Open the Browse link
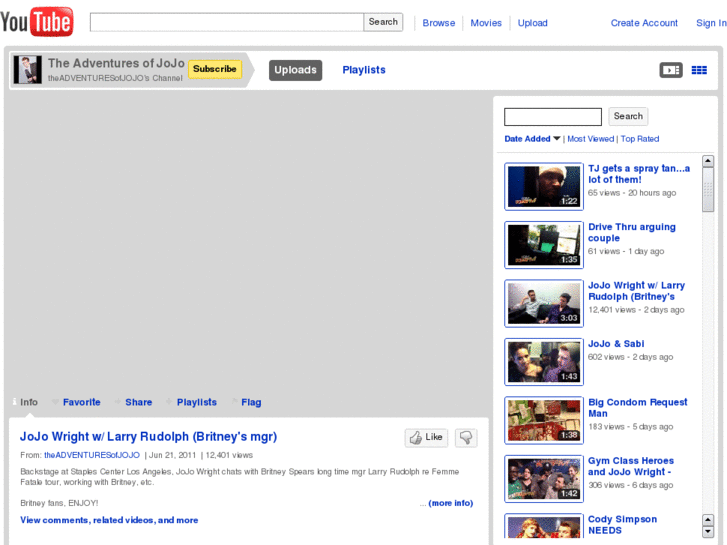The height and width of the screenshot is (545, 727). [439, 23]
